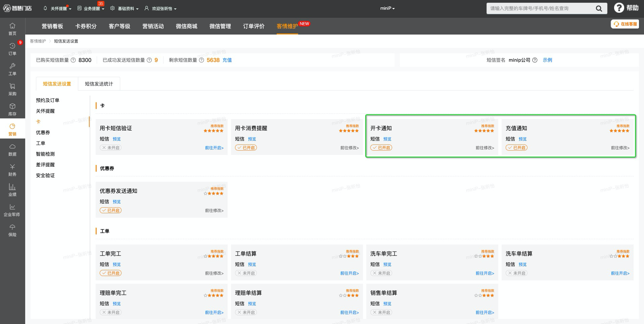This screenshot has height=324, width=644.
Task: Toggle 已开启 status on 开卡通知 card
Action: [x=381, y=148]
